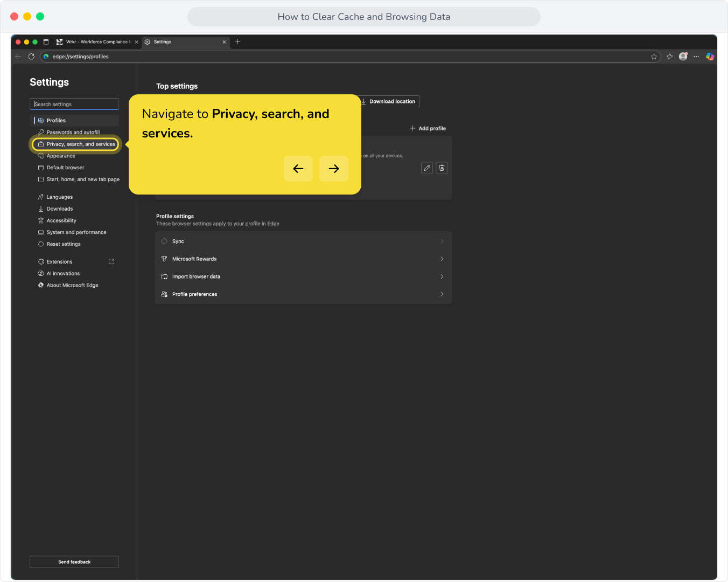
Task: Reload the page with refresh icon
Action: pos(31,57)
